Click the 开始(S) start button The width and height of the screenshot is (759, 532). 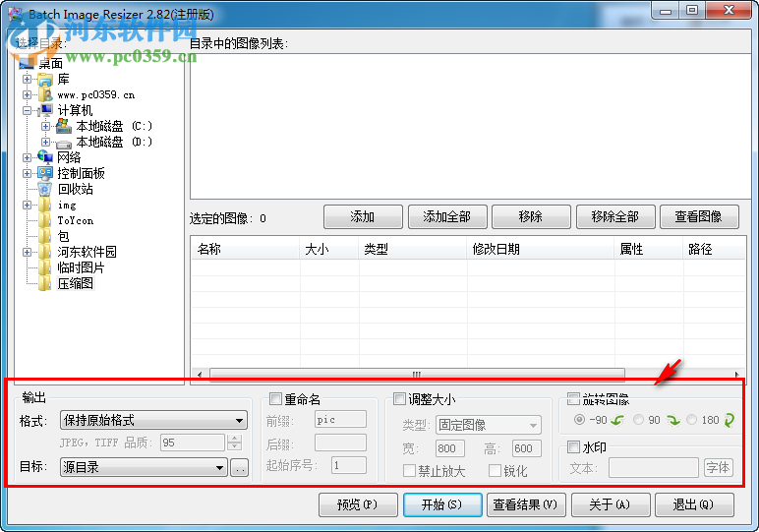[442, 504]
